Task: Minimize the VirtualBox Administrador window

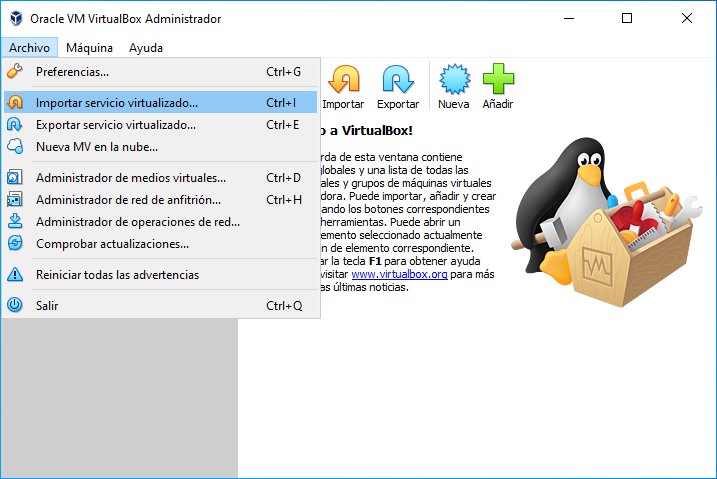Action: [x=569, y=18]
